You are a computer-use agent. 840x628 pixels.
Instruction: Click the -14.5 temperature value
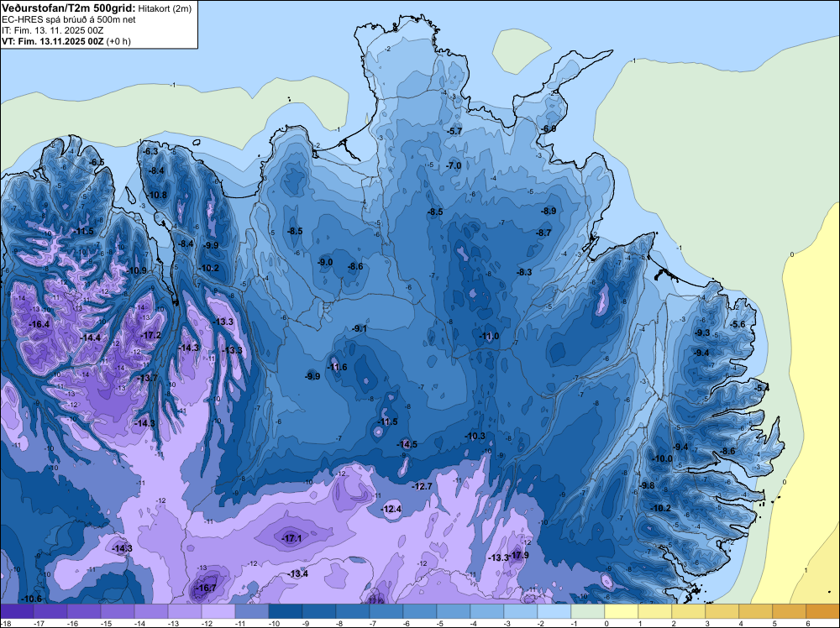coord(407,444)
